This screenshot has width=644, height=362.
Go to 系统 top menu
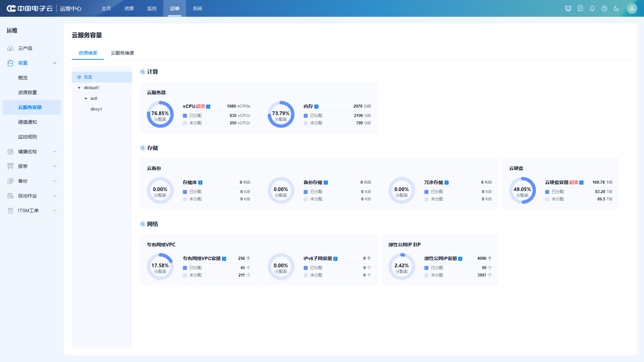coord(198,8)
